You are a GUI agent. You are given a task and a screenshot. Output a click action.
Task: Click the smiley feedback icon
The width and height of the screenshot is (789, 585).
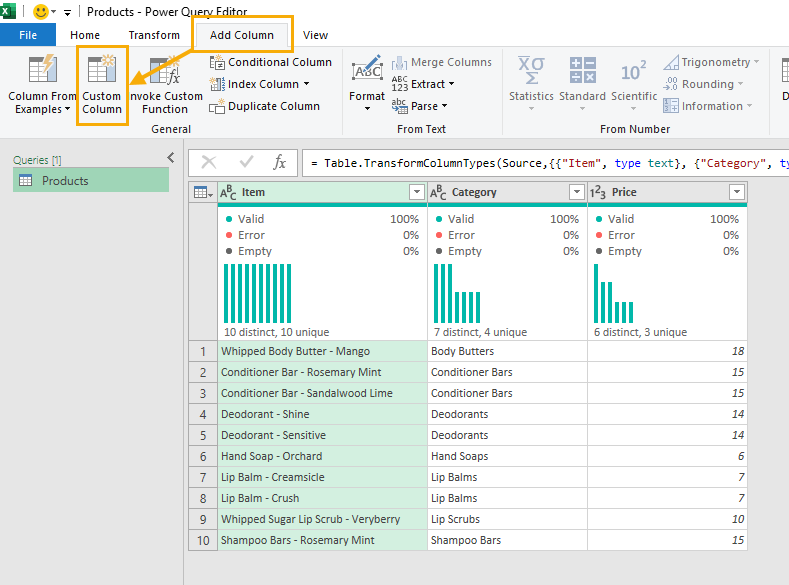(x=41, y=12)
